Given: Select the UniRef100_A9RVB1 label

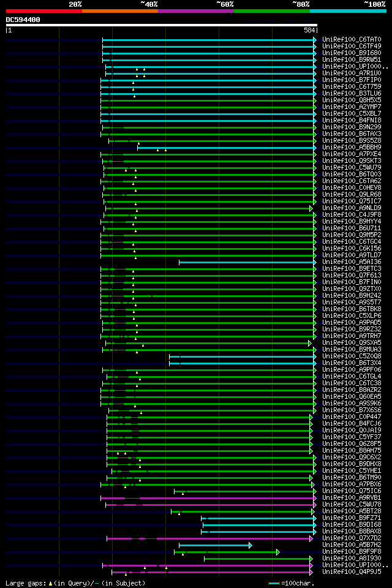Looking at the screenshot, I should [x=352, y=499].
